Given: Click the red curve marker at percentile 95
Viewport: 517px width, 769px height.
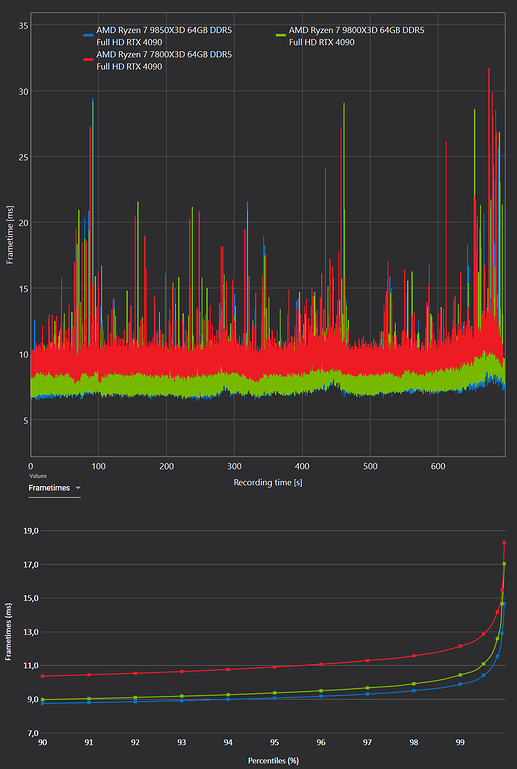Looking at the screenshot, I should [x=275, y=667].
